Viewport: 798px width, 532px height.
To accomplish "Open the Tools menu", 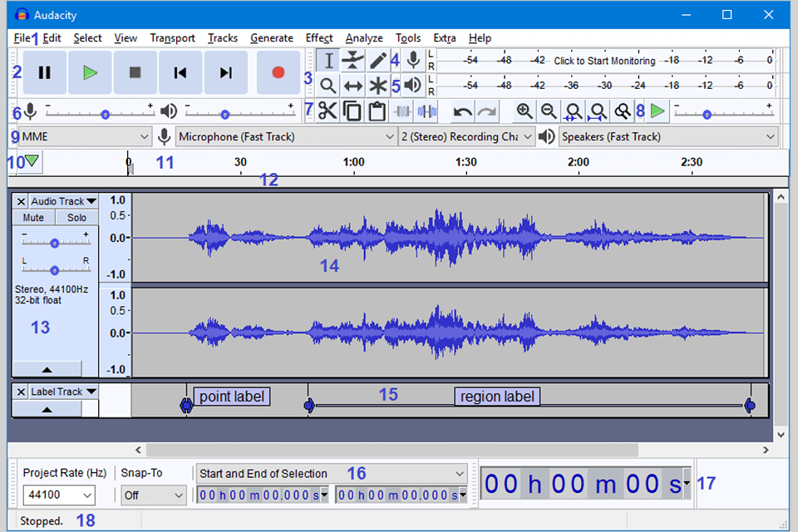I will tap(408, 38).
